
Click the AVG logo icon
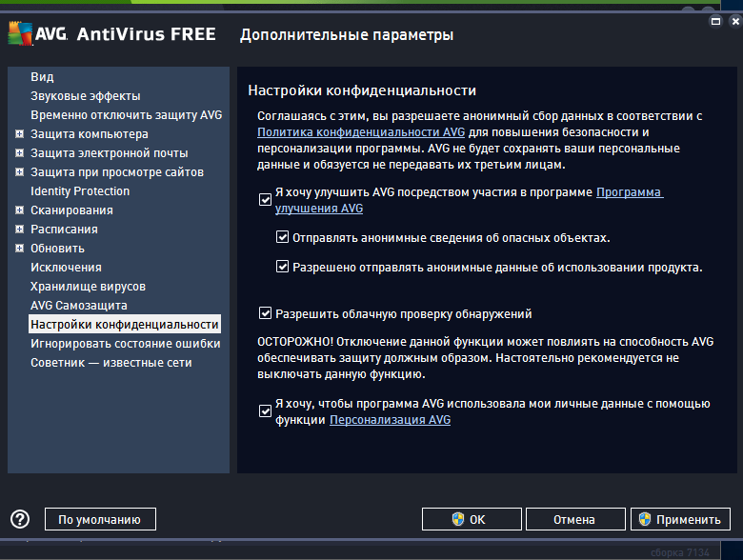(x=20, y=34)
